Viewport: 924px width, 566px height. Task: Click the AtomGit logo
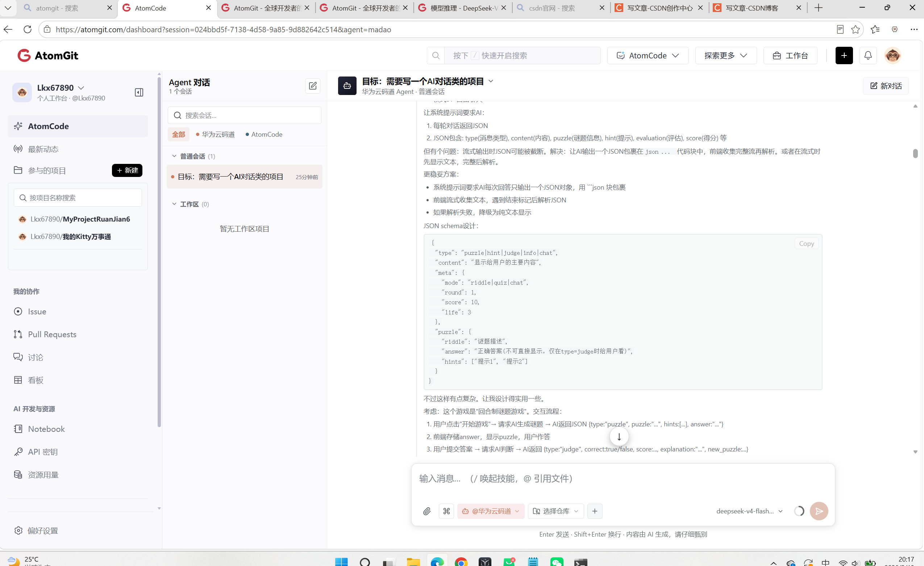[x=48, y=55]
